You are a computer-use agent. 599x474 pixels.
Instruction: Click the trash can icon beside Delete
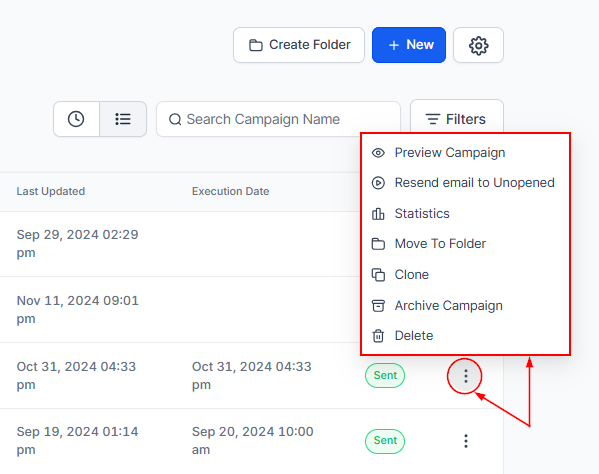tap(378, 336)
